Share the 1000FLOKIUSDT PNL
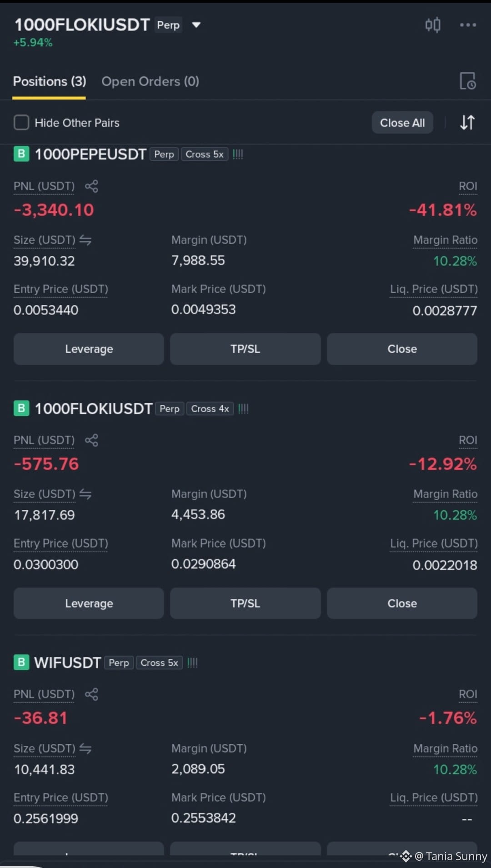This screenshot has height=868, width=491. [x=91, y=440]
